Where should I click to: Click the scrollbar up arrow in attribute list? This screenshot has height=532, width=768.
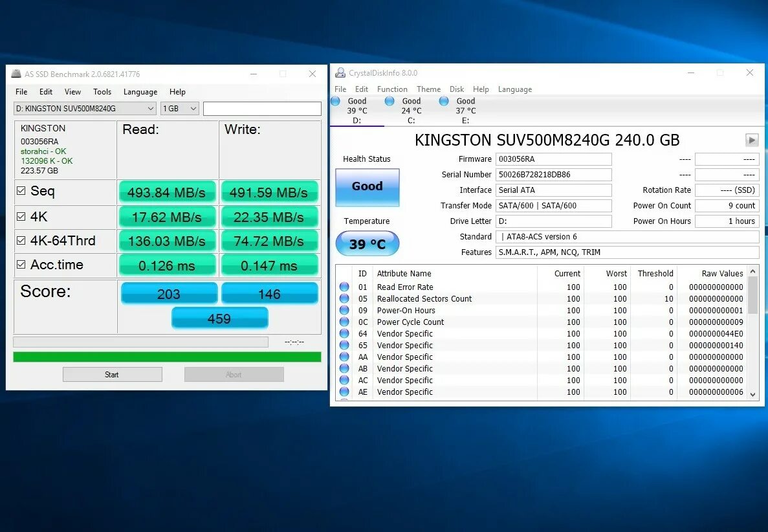[753, 271]
